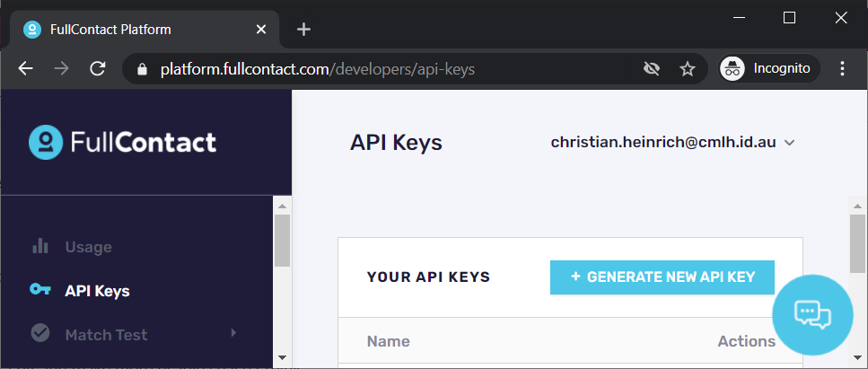Open the chat support bubble
The height and width of the screenshot is (369, 868).
point(812,315)
